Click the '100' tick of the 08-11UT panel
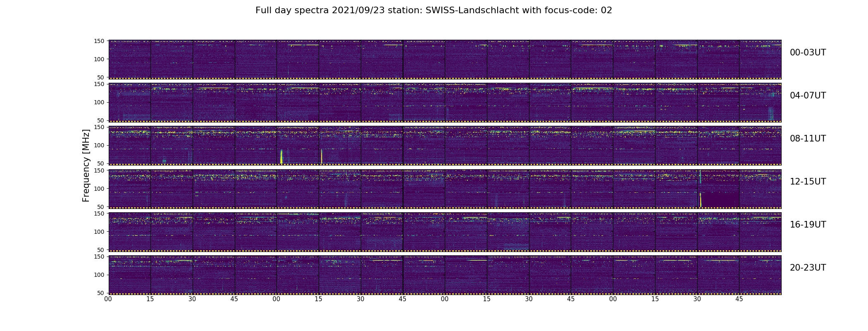Screen dimensions: 868x331 pyautogui.click(x=100, y=145)
